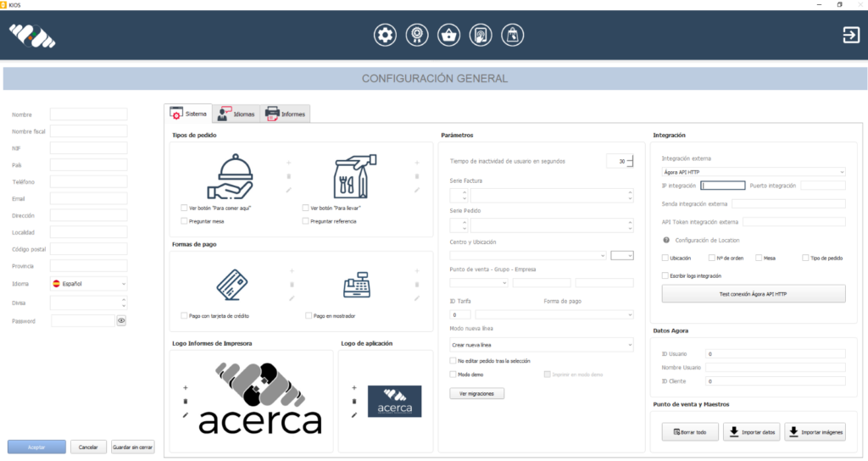The width and height of the screenshot is (868, 461).
Task: Click help icon beside Configuración de Location
Action: coord(666,240)
